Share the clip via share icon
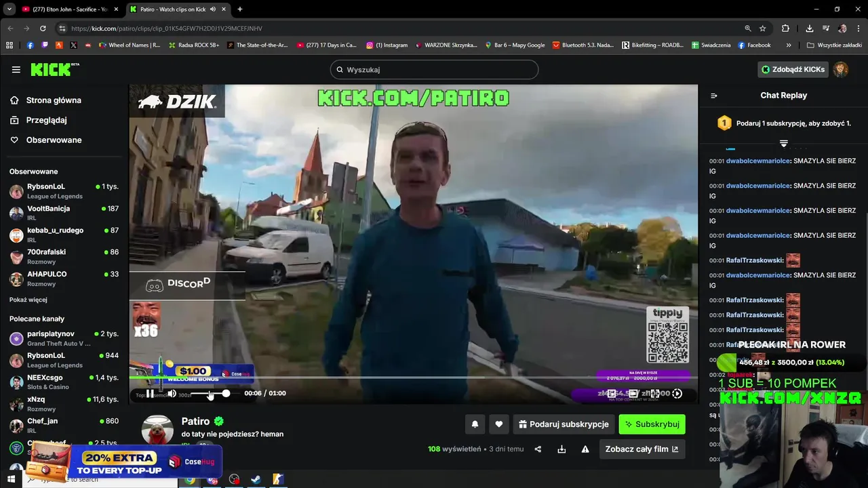Viewport: 868px width, 488px height. click(x=538, y=449)
